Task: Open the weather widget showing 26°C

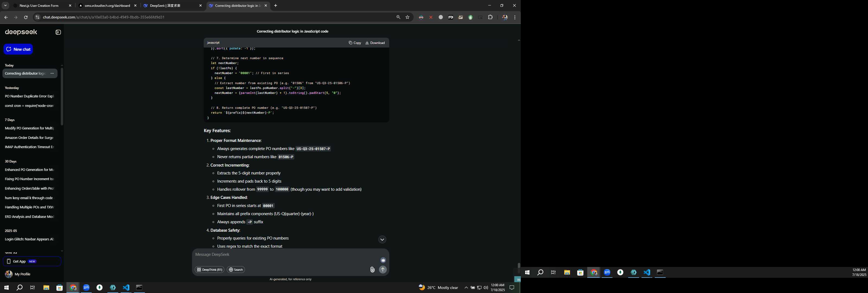Action: tap(438, 288)
